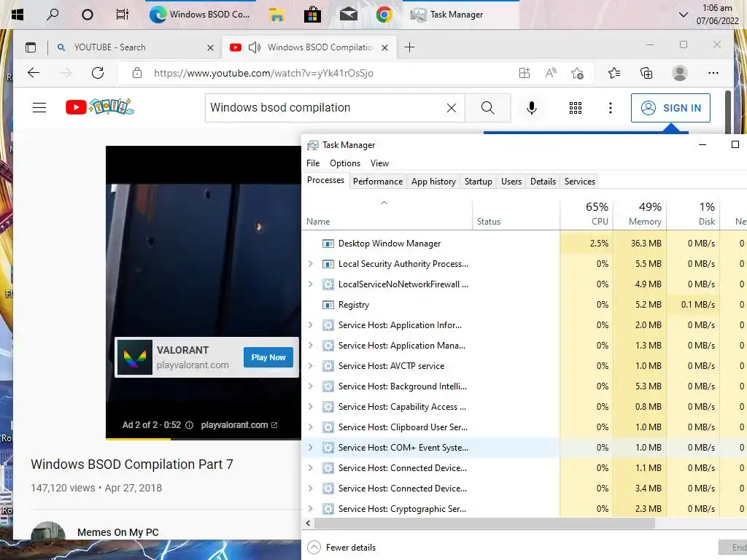Go to YouTube home via logo

(99, 107)
